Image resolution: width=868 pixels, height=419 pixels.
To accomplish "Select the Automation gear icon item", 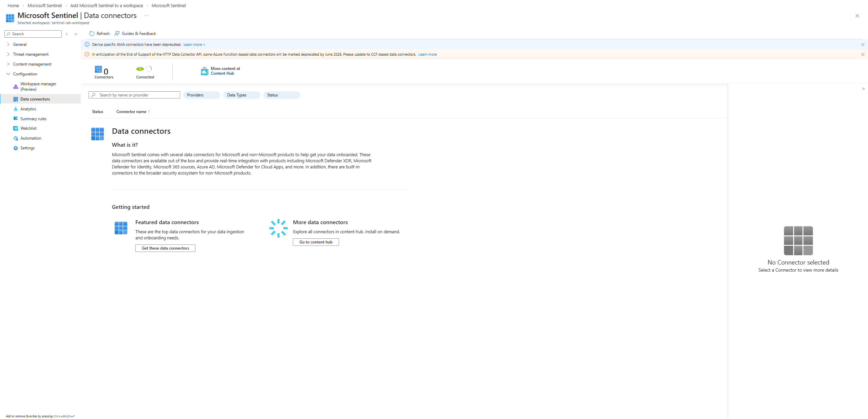I will tap(31, 138).
